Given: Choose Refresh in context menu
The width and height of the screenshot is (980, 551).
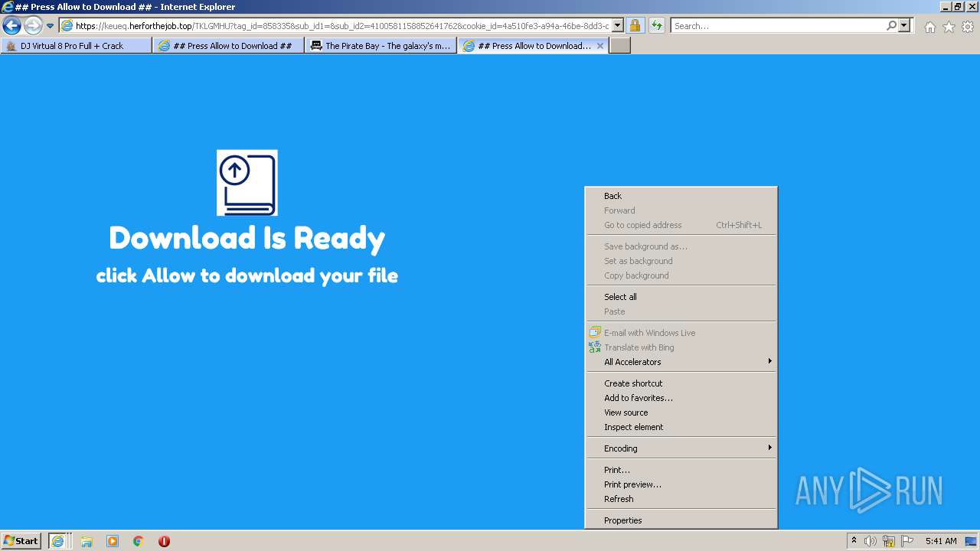Looking at the screenshot, I should [681, 499].
